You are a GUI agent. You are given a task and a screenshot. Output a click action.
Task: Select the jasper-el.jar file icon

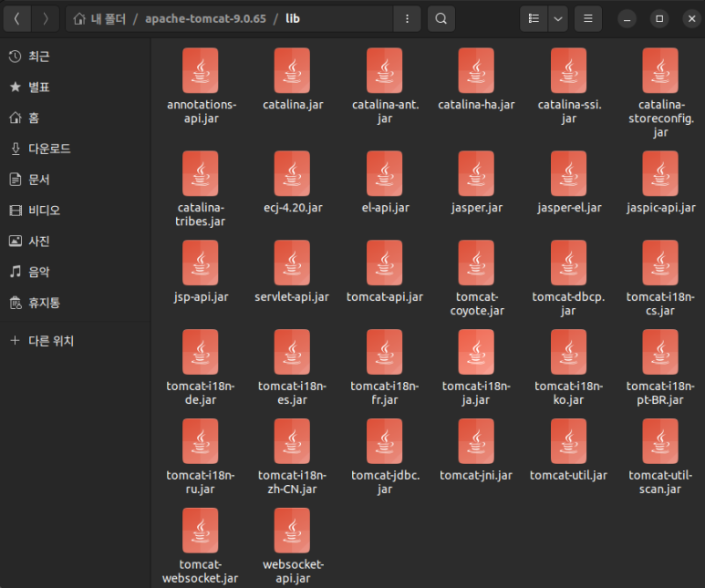tap(568, 173)
